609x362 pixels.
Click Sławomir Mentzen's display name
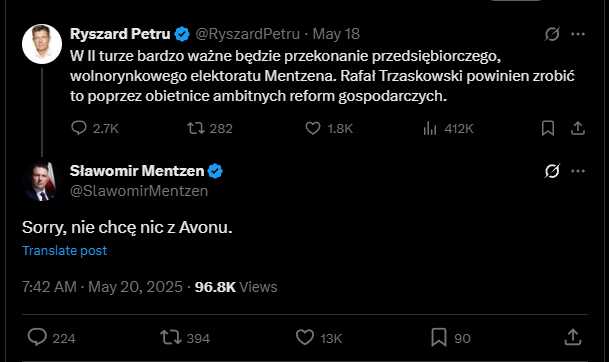pyautogui.click(x=137, y=171)
